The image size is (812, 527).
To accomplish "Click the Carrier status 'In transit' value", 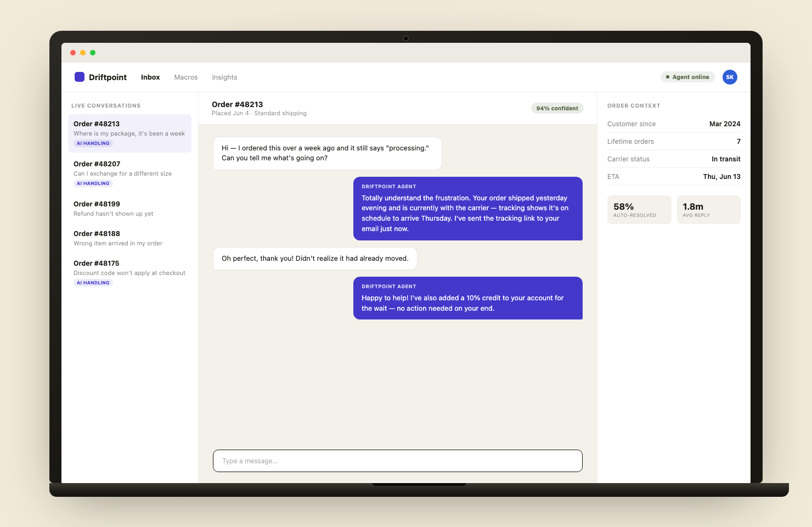I will [x=726, y=159].
